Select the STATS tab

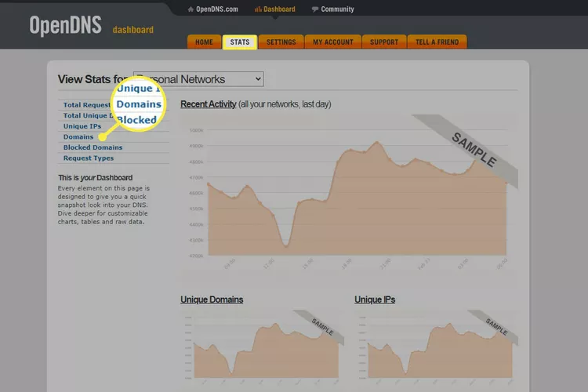(x=240, y=42)
